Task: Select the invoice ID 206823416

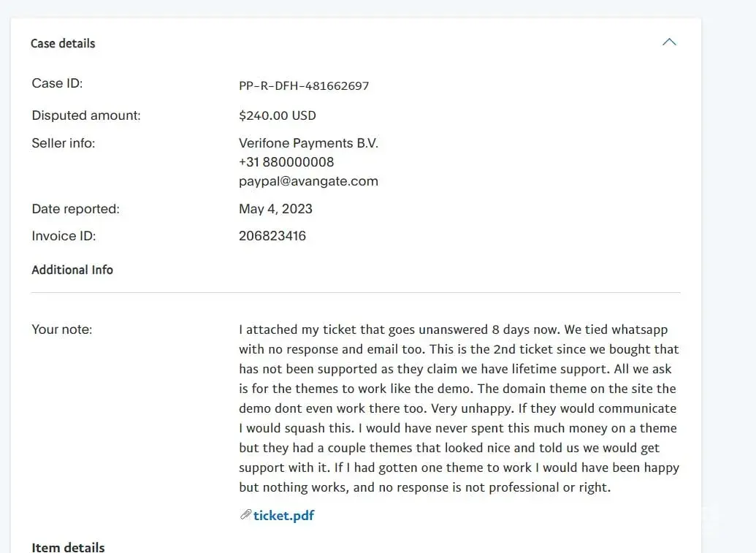Action: (x=272, y=236)
